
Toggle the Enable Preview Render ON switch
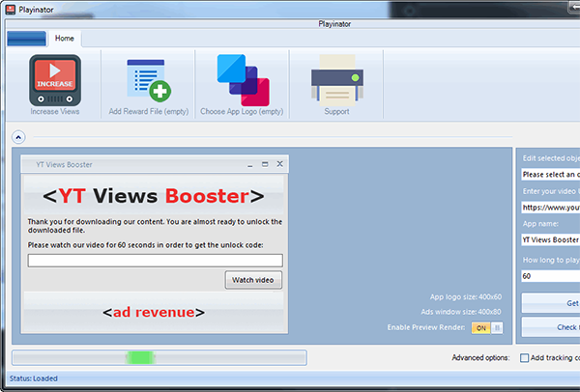pyautogui.click(x=487, y=327)
